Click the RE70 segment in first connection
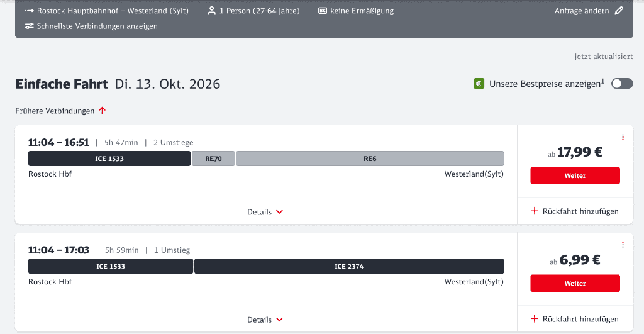Viewport: 644px width, 334px height. click(x=213, y=159)
